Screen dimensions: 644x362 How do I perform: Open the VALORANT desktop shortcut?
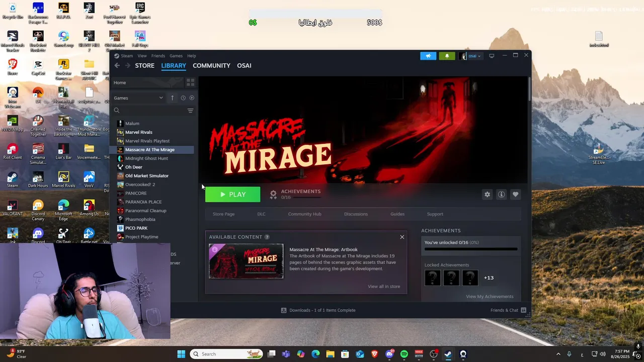(x=13, y=207)
